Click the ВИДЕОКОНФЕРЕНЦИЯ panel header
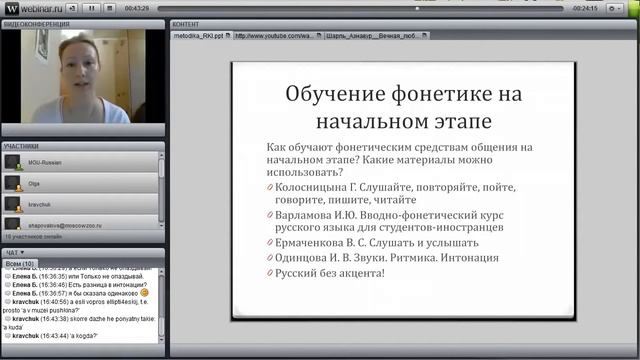Screen dimensions: 640x360 point(83,24)
